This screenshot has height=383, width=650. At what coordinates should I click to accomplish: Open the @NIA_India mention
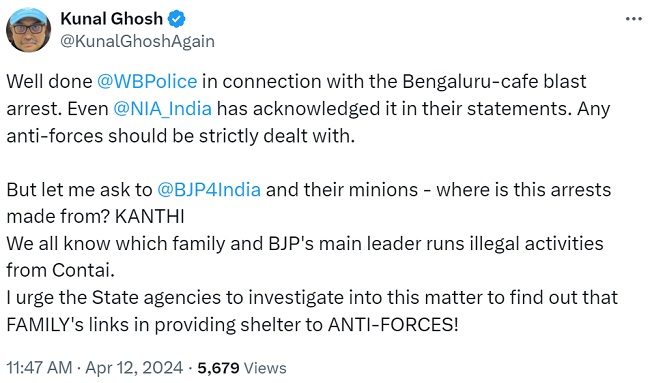[162, 109]
